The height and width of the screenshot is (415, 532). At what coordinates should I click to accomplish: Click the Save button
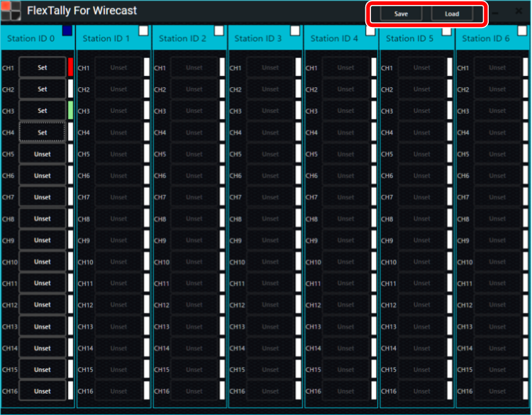click(x=401, y=14)
